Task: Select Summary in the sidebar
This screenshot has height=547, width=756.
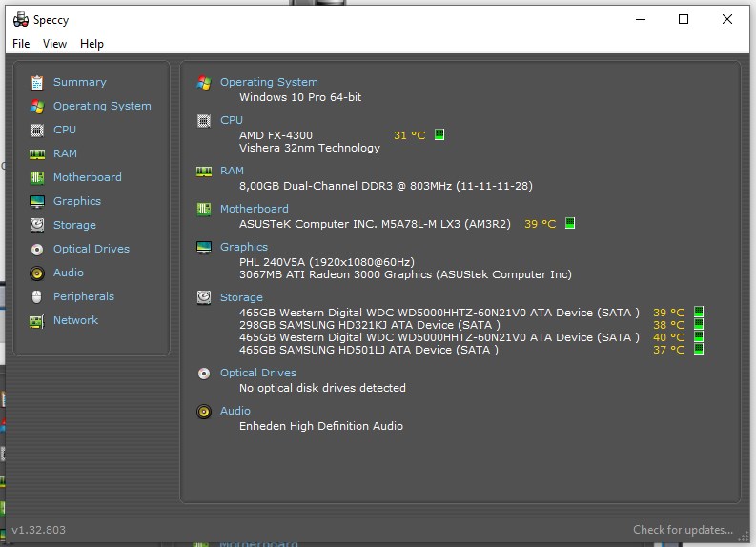Action: tap(80, 82)
